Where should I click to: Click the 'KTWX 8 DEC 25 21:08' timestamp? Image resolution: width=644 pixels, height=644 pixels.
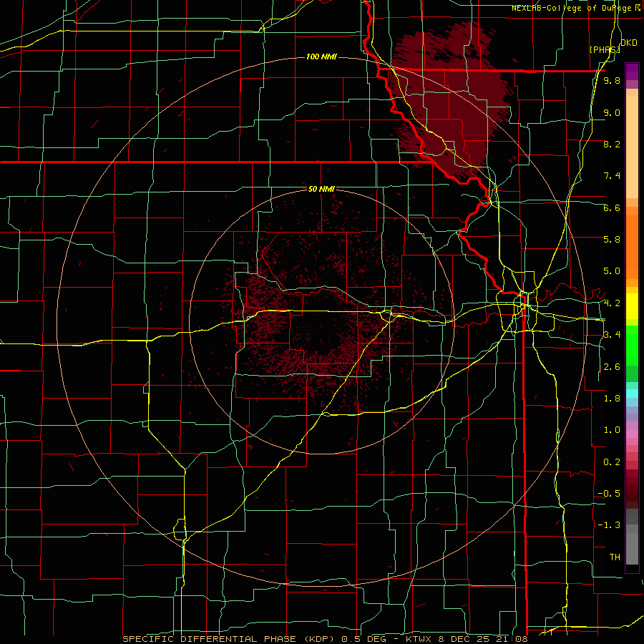[x=466, y=639]
